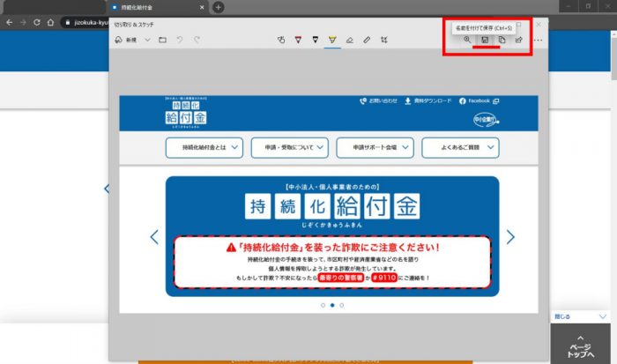This screenshot has height=364, width=617.
Task: Open the See more ellipsis menu
Action: [538, 41]
